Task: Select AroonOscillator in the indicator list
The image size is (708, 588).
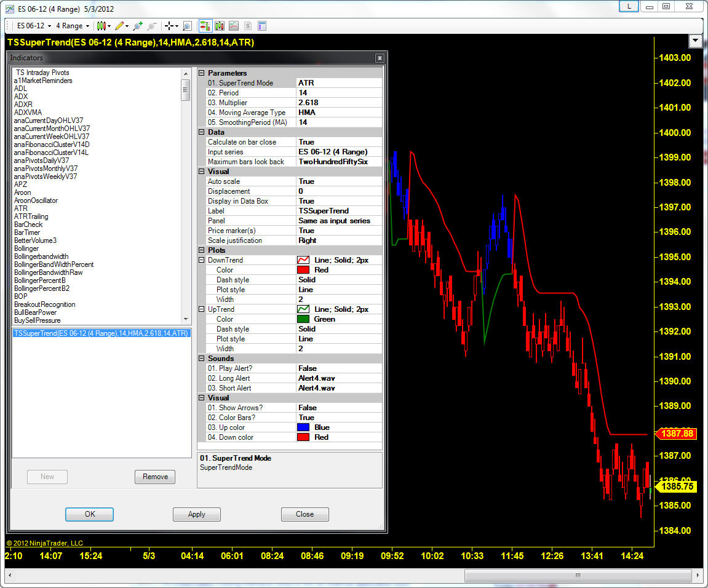Action: click(x=36, y=201)
